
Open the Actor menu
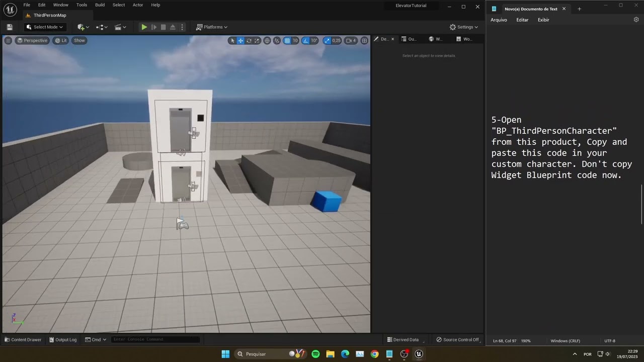[138, 5]
